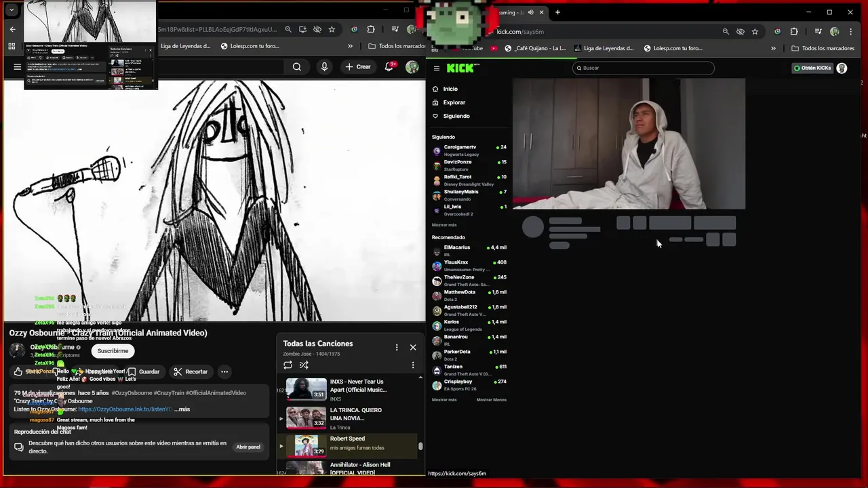Screen dimensions: 868x488
Task: Subscribe with the Suscribirme button
Action: tap(113, 351)
